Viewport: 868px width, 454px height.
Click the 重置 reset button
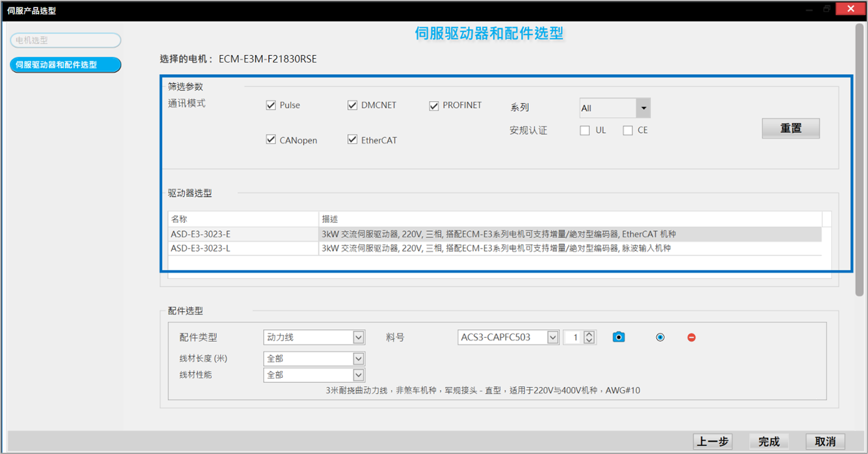pos(790,128)
